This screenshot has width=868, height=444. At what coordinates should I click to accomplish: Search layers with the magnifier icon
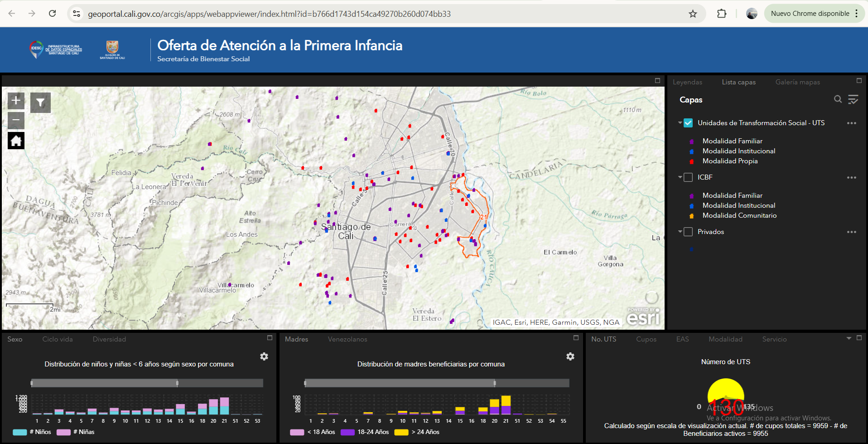pos(838,99)
